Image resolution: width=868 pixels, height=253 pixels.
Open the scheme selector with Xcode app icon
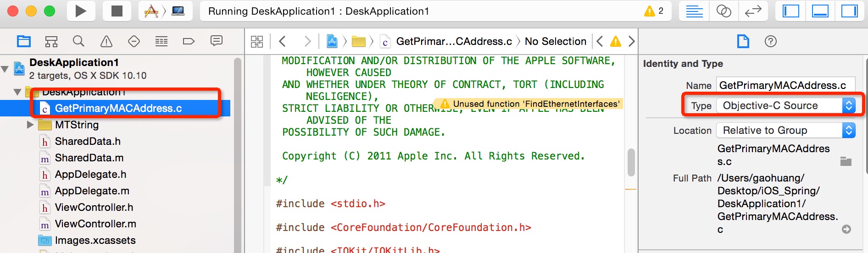pos(151,11)
